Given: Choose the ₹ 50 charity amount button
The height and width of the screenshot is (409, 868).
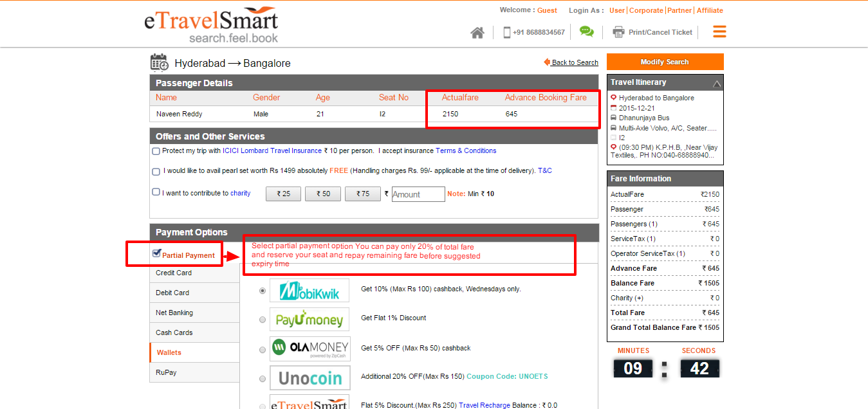Looking at the screenshot, I should (322, 194).
